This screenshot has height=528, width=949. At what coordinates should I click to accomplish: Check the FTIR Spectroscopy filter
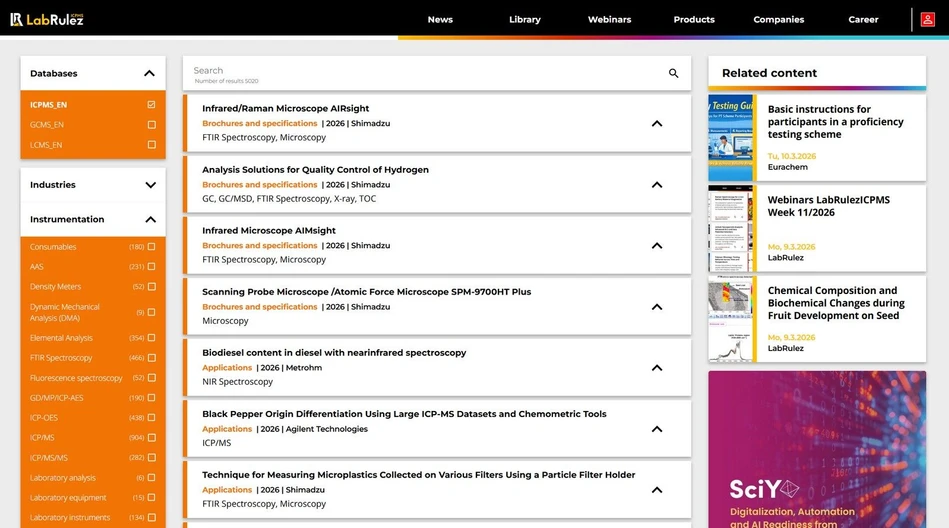(x=151, y=358)
